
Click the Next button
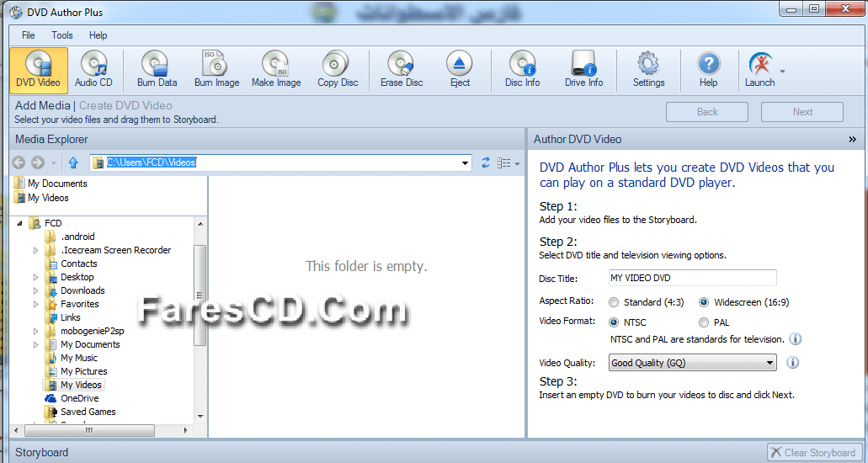coord(802,112)
